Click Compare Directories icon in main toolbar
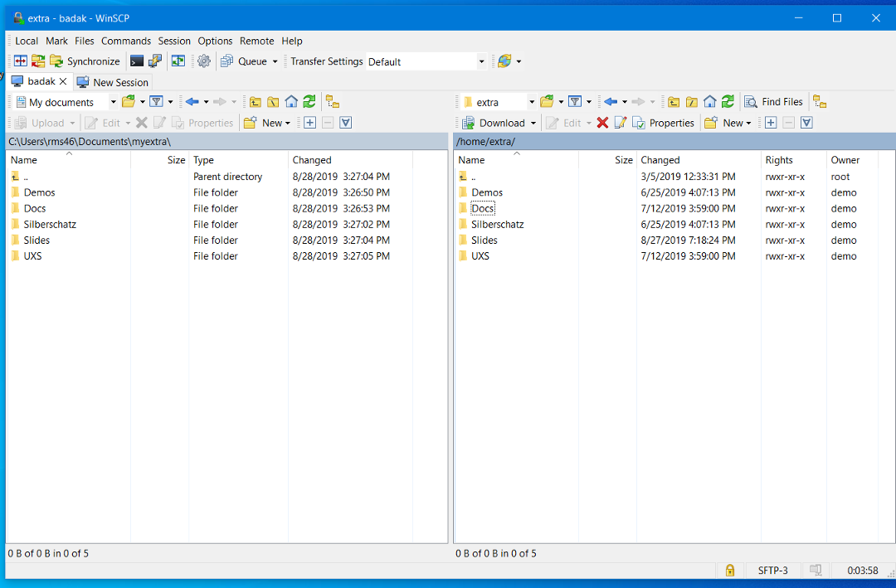The width and height of the screenshot is (896, 588). tap(21, 61)
